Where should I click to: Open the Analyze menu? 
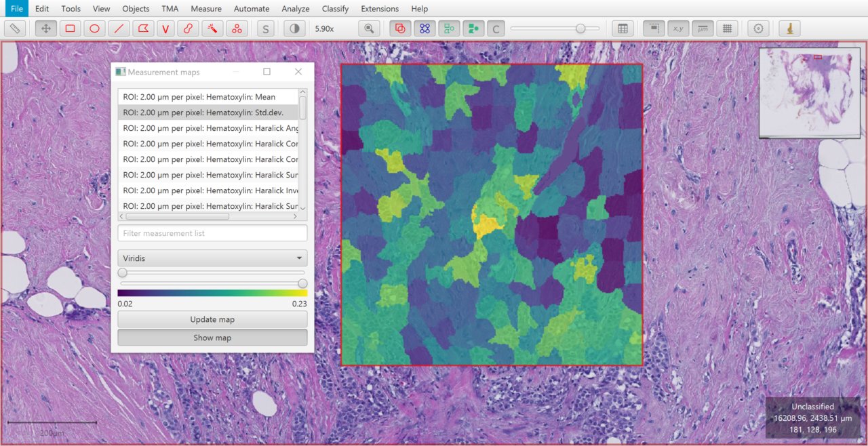pos(296,9)
